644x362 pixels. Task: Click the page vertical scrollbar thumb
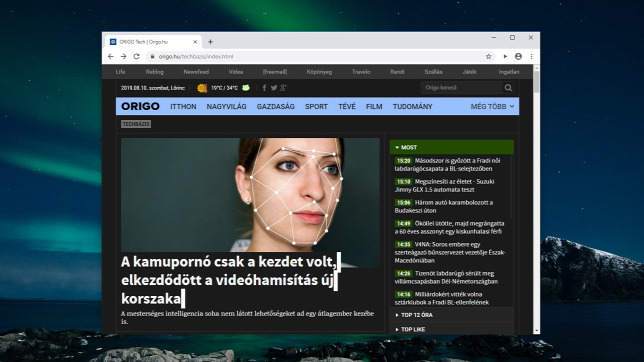536,81
